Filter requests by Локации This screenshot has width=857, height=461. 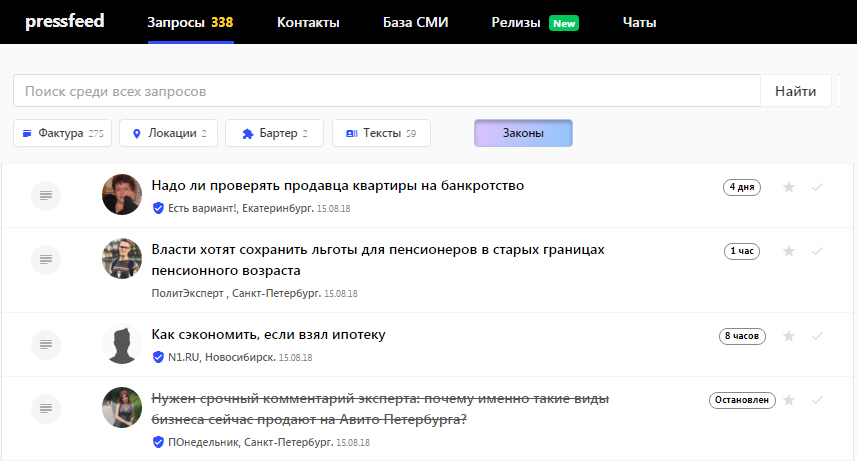coord(168,133)
